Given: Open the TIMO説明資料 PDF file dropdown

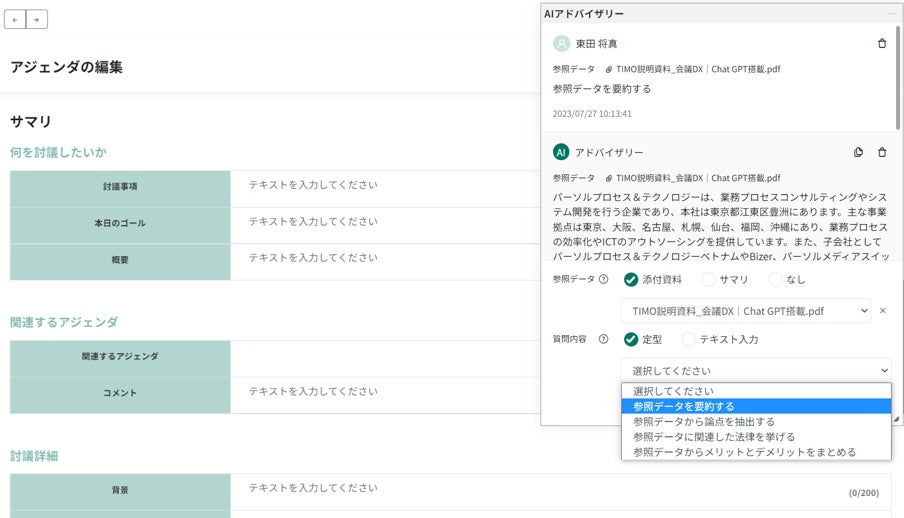Looking at the screenshot, I should coord(745,311).
